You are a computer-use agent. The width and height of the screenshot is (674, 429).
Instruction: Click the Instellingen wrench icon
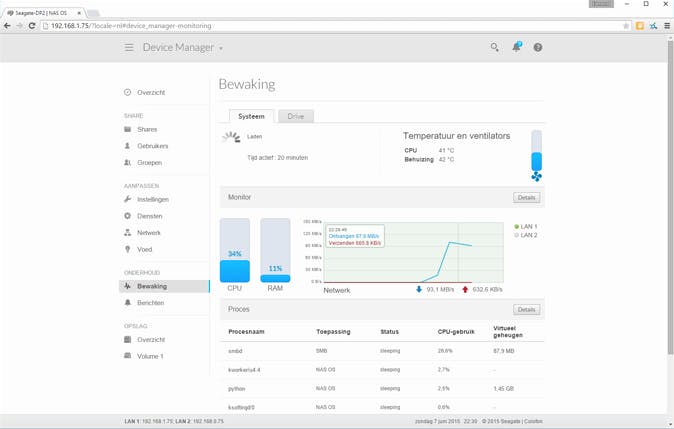coord(128,199)
